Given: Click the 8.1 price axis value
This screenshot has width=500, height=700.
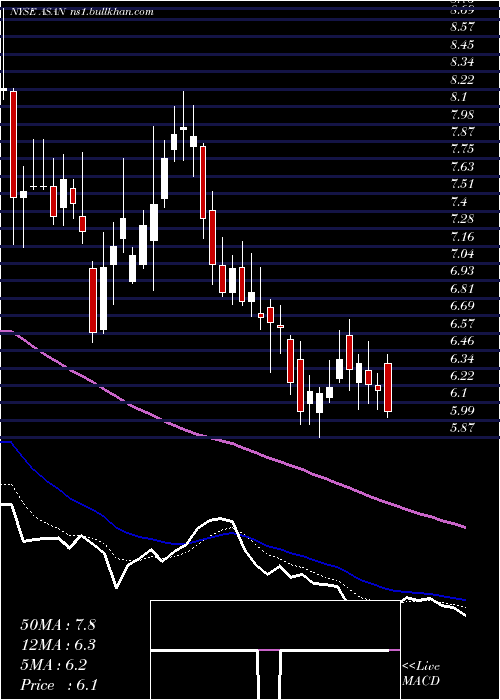Looking at the screenshot, I should pos(459,97).
